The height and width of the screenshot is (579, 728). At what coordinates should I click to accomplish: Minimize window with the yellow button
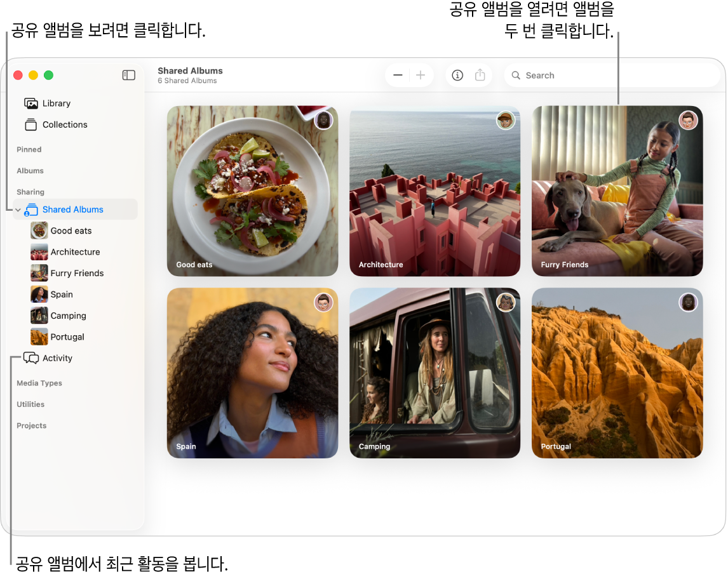[34, 75]
